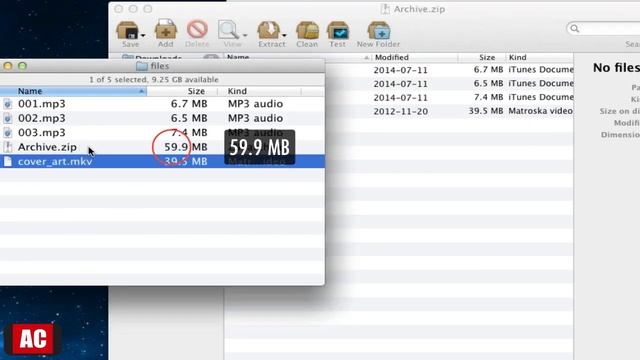Click the Archive.zip zipper file icon
Screen dimensions: 640x360
pyautogui.click(x=7, y=147)
